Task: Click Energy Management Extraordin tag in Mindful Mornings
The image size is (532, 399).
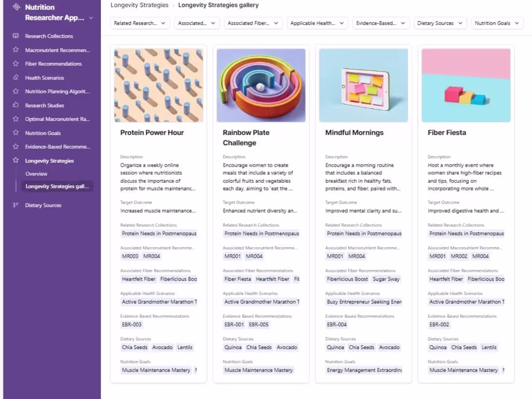Action: [x=364, y=370]
